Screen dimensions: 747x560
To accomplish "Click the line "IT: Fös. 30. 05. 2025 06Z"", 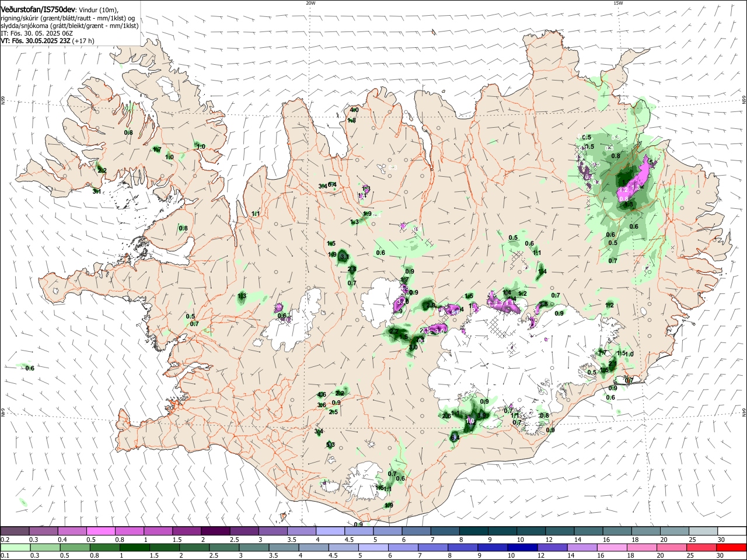I will [x=37, y=33].
